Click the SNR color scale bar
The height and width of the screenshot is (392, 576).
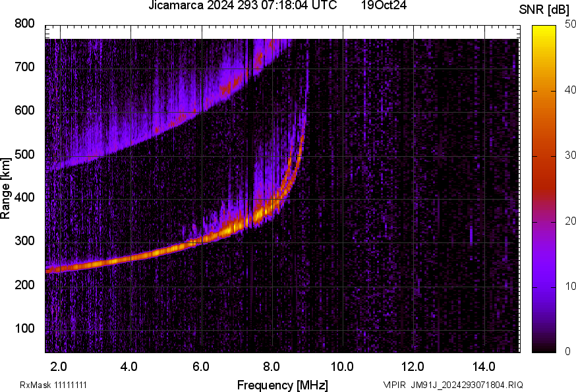(x=544, y=189)
